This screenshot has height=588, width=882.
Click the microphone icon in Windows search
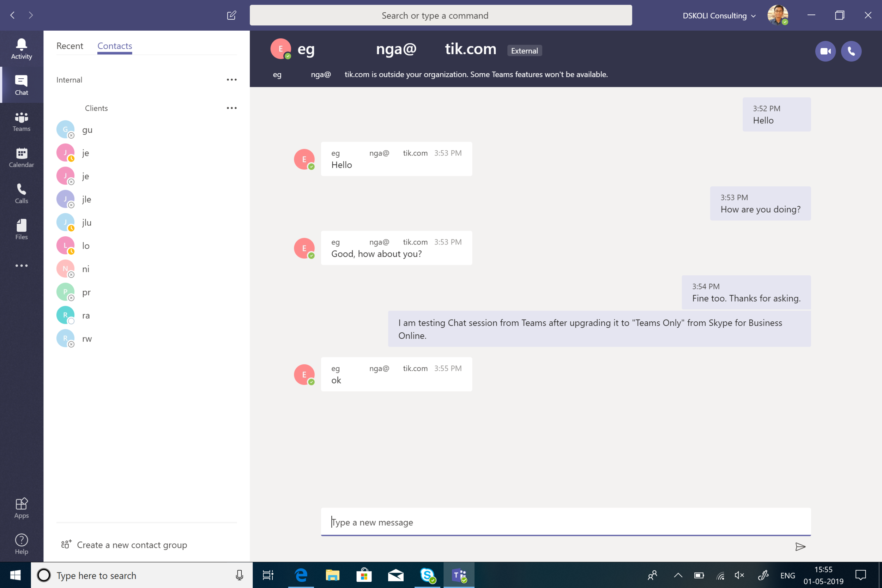(x=239, y=575)
